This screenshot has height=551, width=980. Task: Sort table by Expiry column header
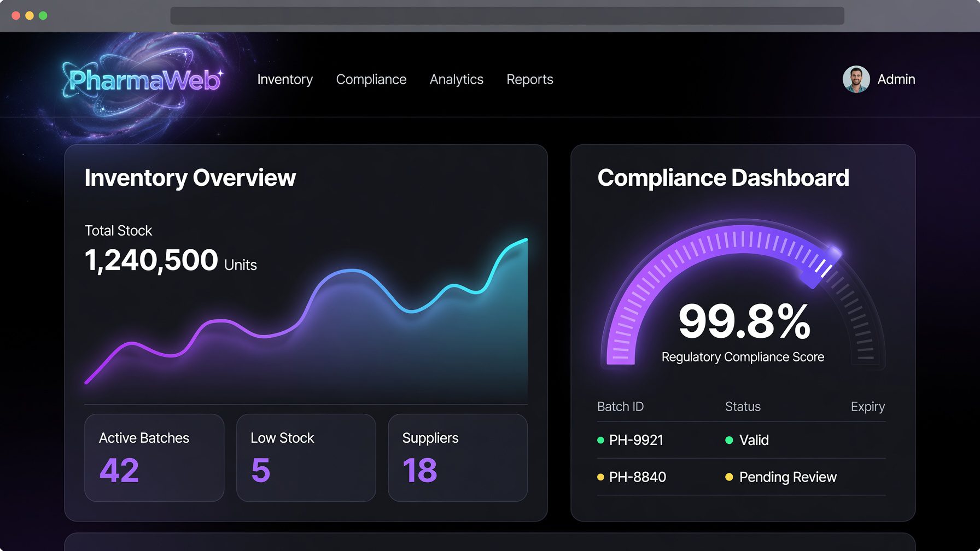pos(868,407)
